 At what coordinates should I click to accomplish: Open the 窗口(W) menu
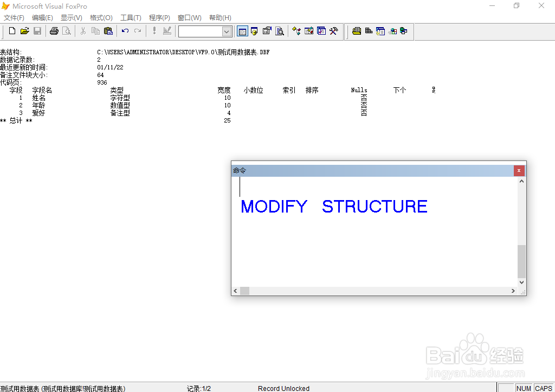189,18
